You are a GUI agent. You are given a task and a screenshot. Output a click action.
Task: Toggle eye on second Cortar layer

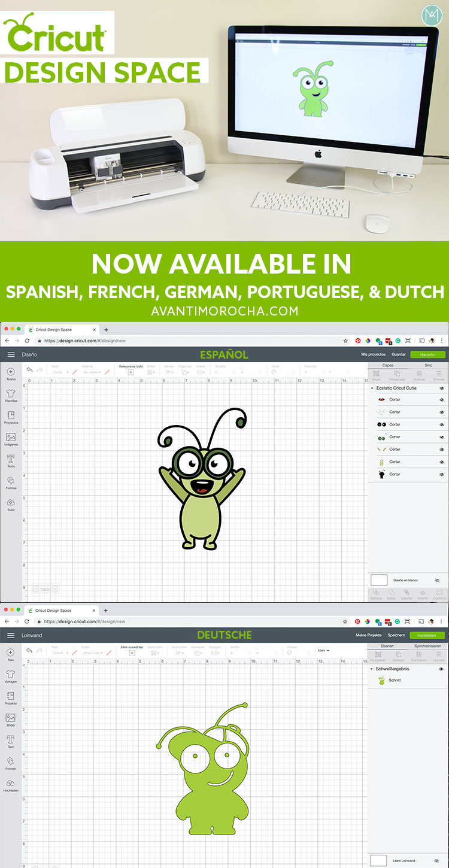point(442,412)
